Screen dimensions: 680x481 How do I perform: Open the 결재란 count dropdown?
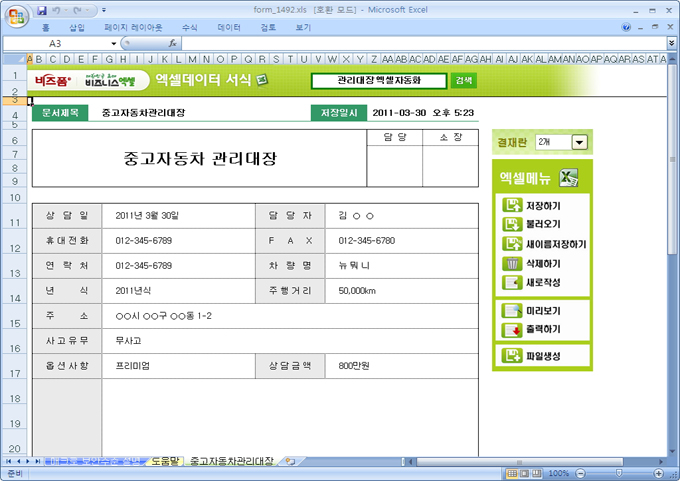pos(578,142)
